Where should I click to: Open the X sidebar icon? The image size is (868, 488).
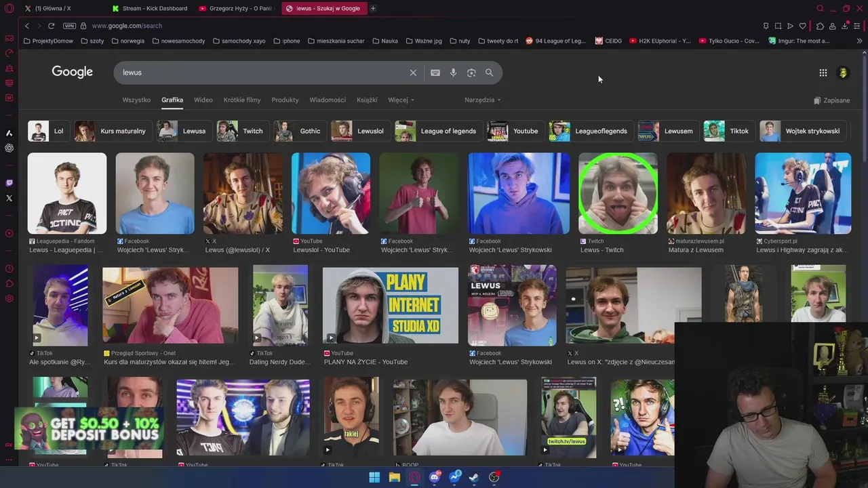[9, 198]
